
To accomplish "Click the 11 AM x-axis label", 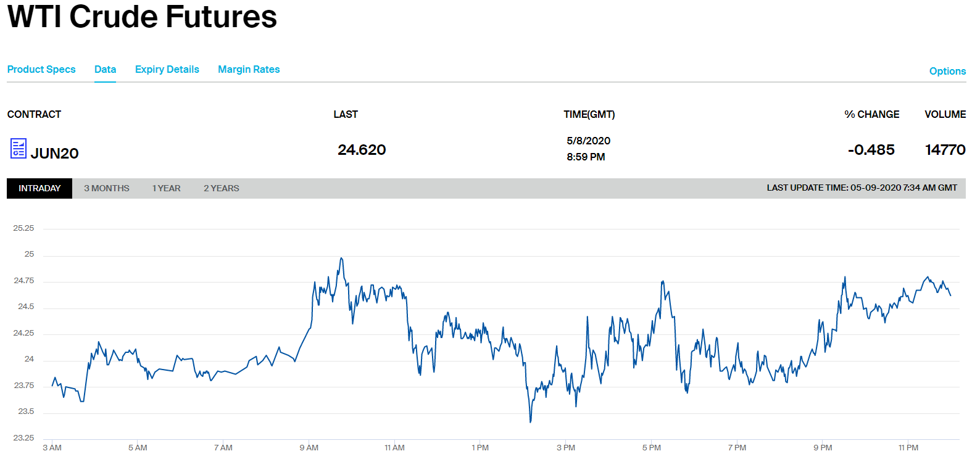I will tap(394, 448).
